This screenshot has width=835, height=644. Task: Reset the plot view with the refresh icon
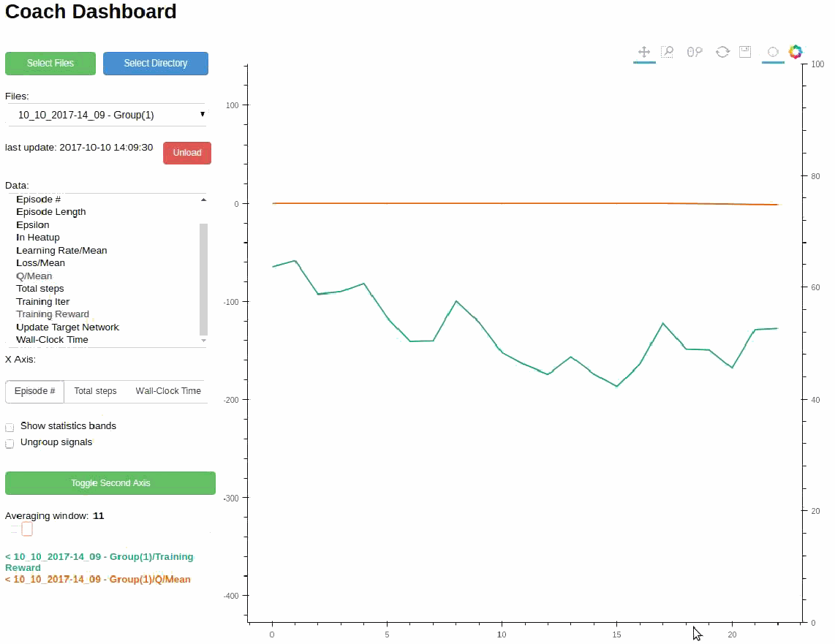coord(722,52)
